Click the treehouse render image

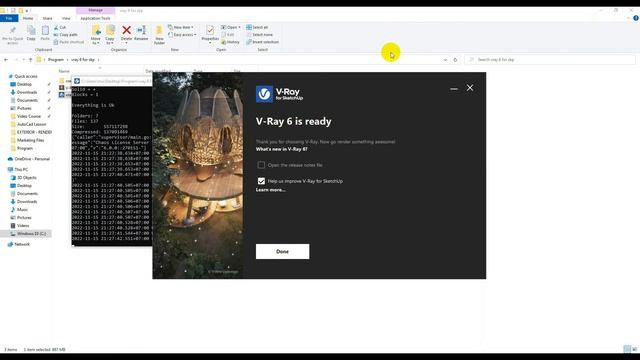[198, 176]
